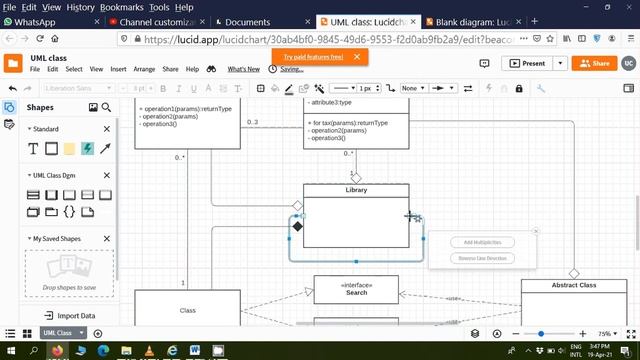The height and width of the screenshot is (360, 640).
Task: Open the data linking icon in left rail
Action: 9,124
